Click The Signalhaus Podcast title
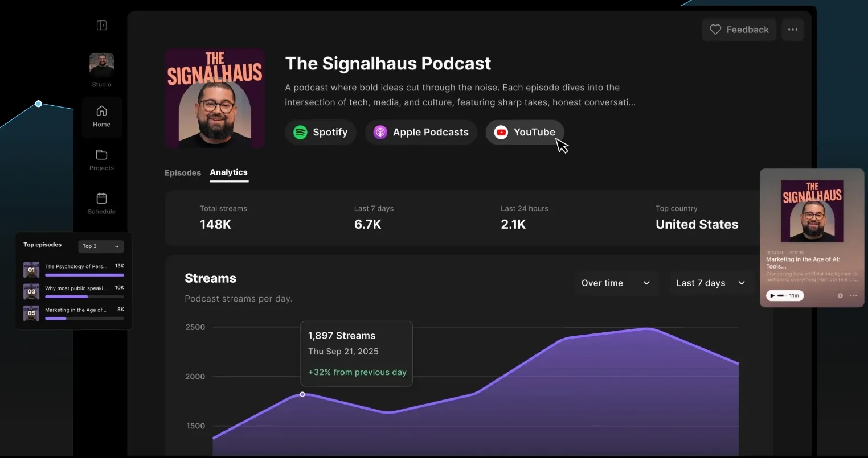Screen dimensions: 868x458 [388, 63]
